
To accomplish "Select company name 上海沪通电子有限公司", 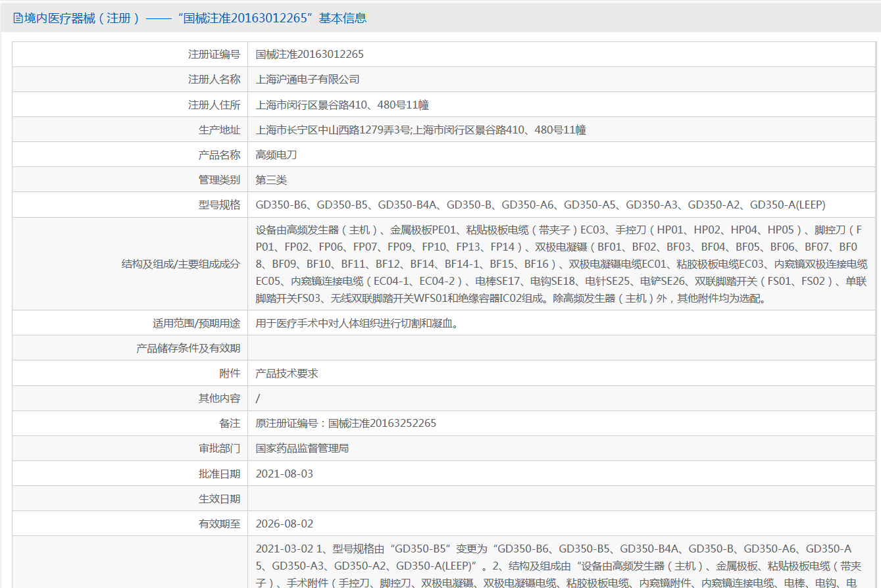I will [x=308, y=79].
